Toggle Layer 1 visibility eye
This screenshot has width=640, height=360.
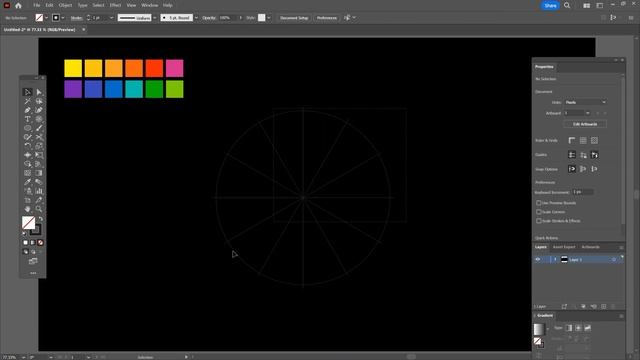point(538,260)
